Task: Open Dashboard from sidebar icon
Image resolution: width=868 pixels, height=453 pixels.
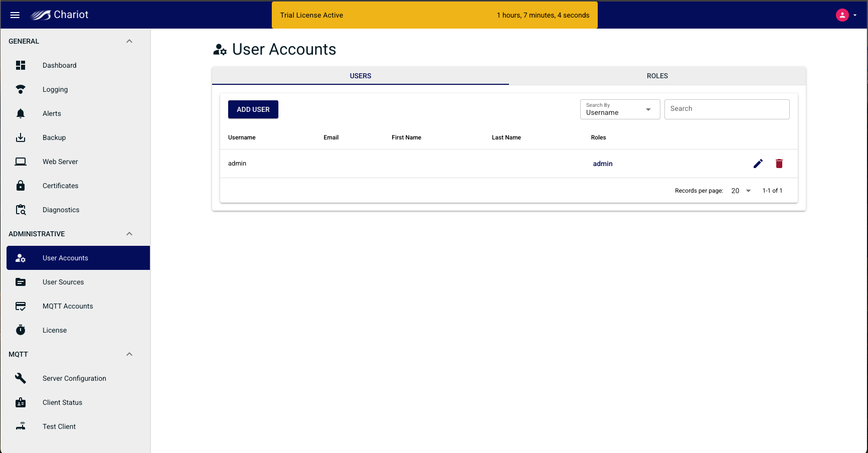Action: click(x=21, y=65)
